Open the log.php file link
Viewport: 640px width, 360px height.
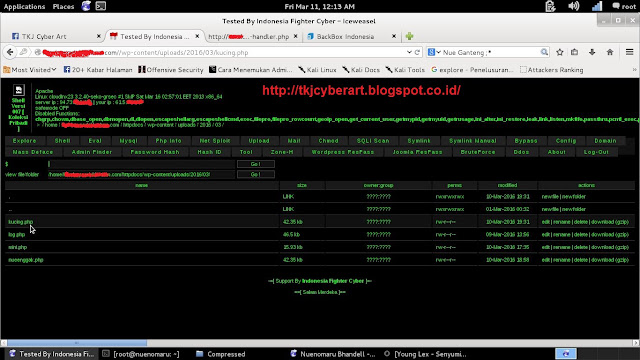[x=17, y=235]
